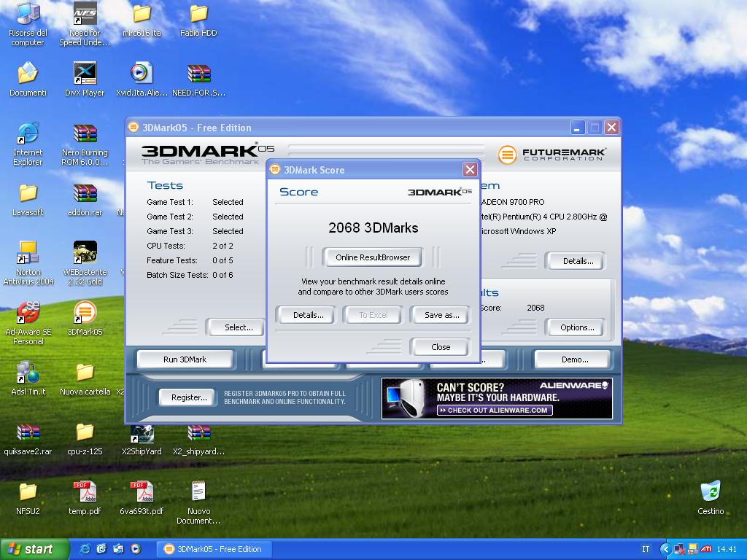Click 'CPU Tests:' label

166,246
